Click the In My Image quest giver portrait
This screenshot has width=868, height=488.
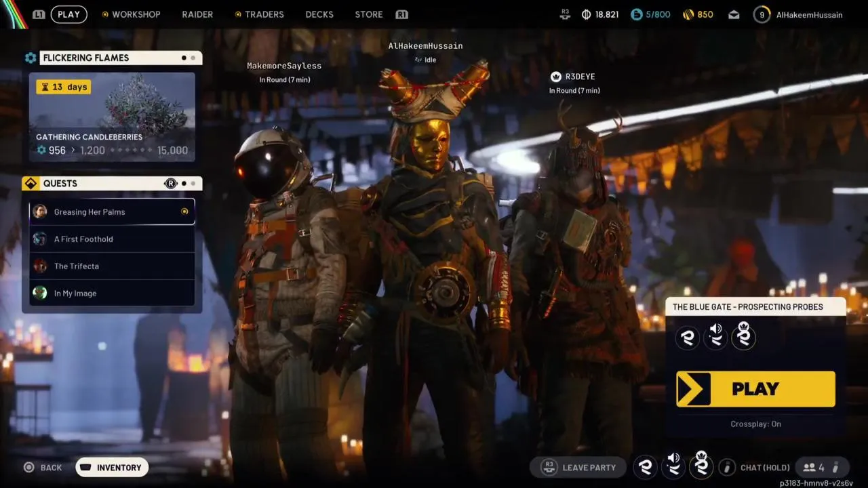pos(40,293)
